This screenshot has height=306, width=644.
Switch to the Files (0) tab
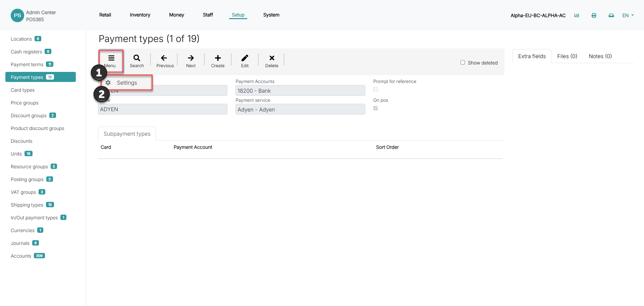567,56
